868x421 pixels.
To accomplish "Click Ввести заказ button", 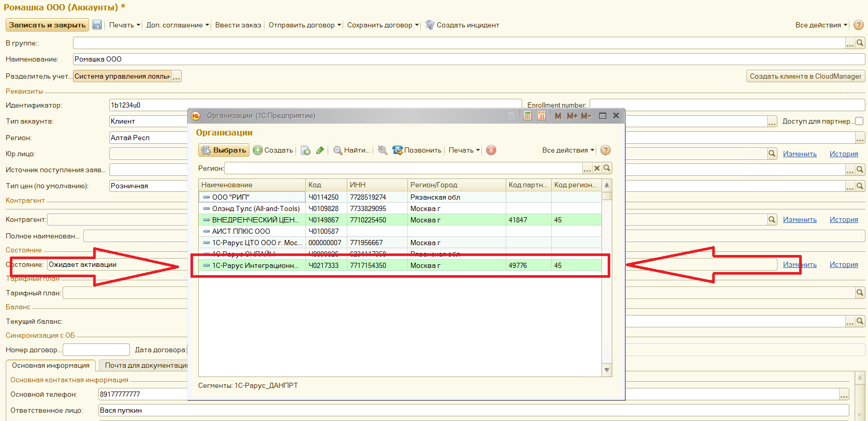I will coord(238,25).
